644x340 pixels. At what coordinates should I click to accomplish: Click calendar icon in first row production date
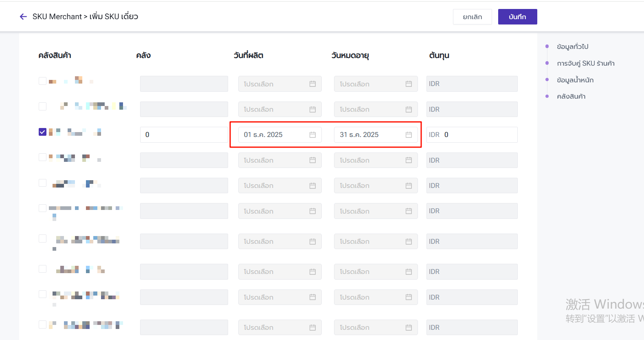coord(312,84)
